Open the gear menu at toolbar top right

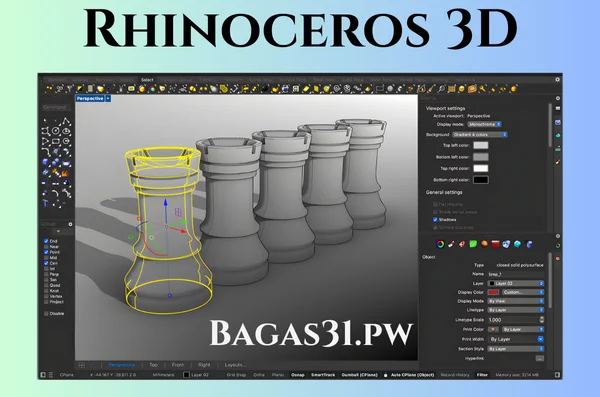[x=557, y=80]
